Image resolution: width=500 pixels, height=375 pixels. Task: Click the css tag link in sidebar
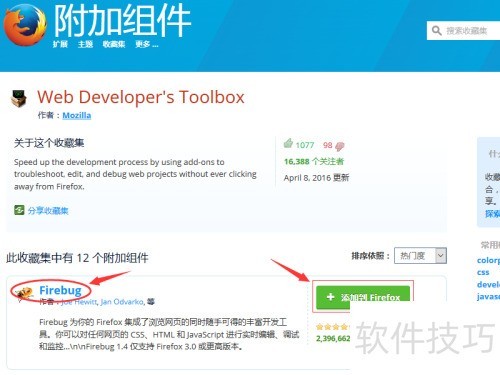483,272
